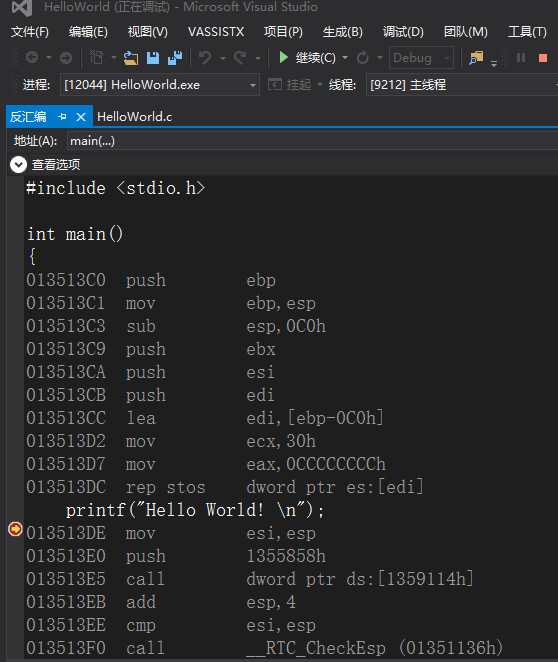This screenshot has width=558, height=662.
Task: Click the redo icon
Action: pyautogui.click(x=240, y=57)
